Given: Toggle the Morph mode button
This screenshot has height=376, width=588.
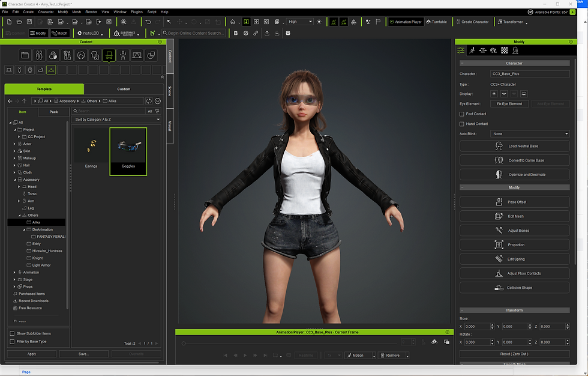Looking at the screenshot, I should click(x=59, y=33).
